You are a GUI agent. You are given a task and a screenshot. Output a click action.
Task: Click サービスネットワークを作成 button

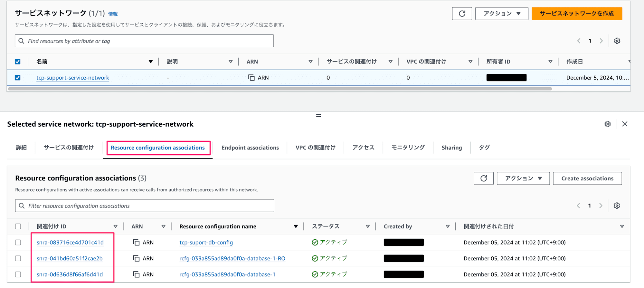(x=577, y=14)
